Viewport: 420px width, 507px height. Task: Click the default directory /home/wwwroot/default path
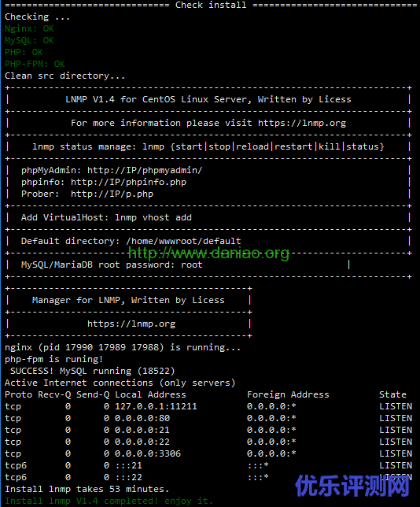point(183,241)
